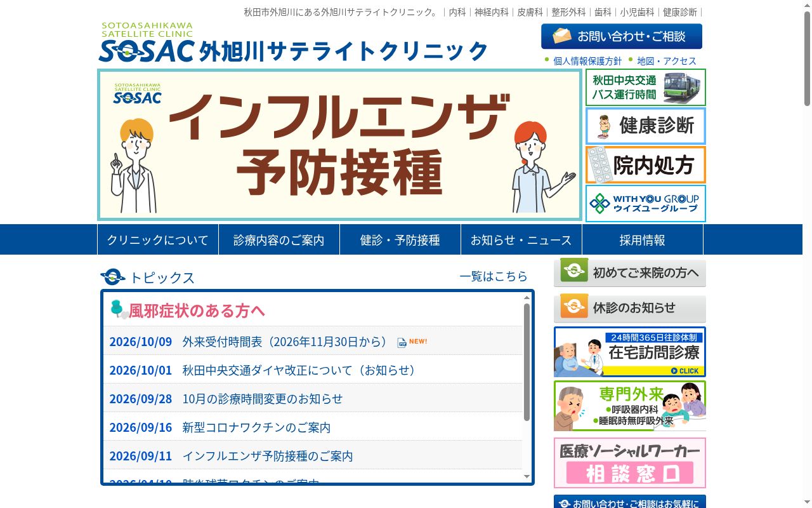The width and height of the screenshot is (812, 508).
Task: Click 健康診断 in header department list
Action: [680, 12]
